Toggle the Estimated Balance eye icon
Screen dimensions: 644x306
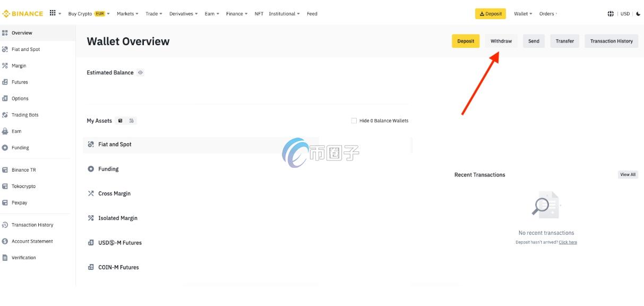coord(140,73)
